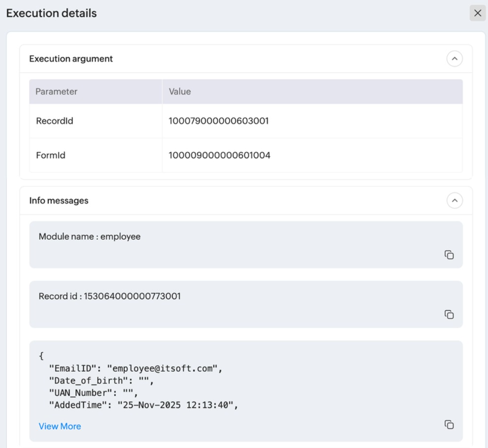Viewport: 488px width, 448px height.
Task: Click the 'Record id : 153064000000773001' text
Action: click(x=110, y=297)
